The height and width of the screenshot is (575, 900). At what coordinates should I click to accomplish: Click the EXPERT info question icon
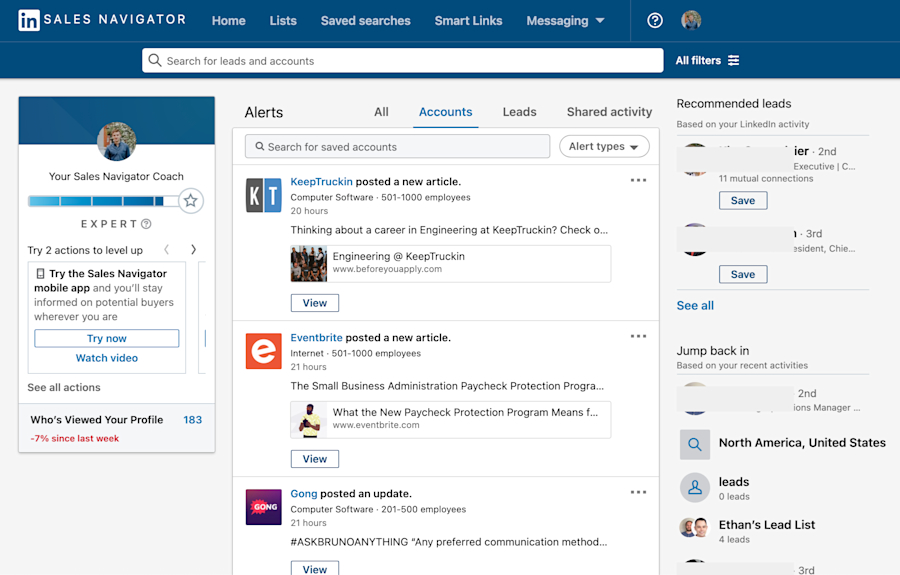[x=146, y=224]
